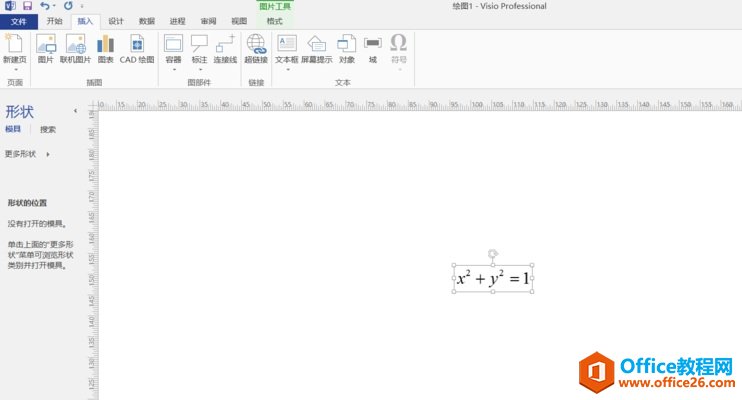Viewport: 742px width, 400px height.
Task: Expand the 文本框 dropdown arrow
Action: (287, 70)
